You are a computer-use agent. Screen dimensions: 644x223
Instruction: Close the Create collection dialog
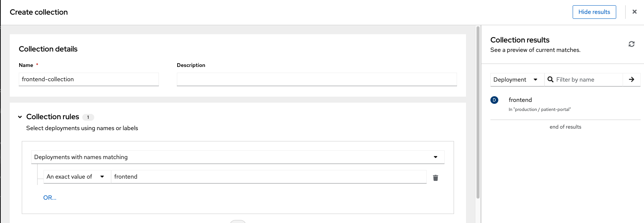coord(635,12)
